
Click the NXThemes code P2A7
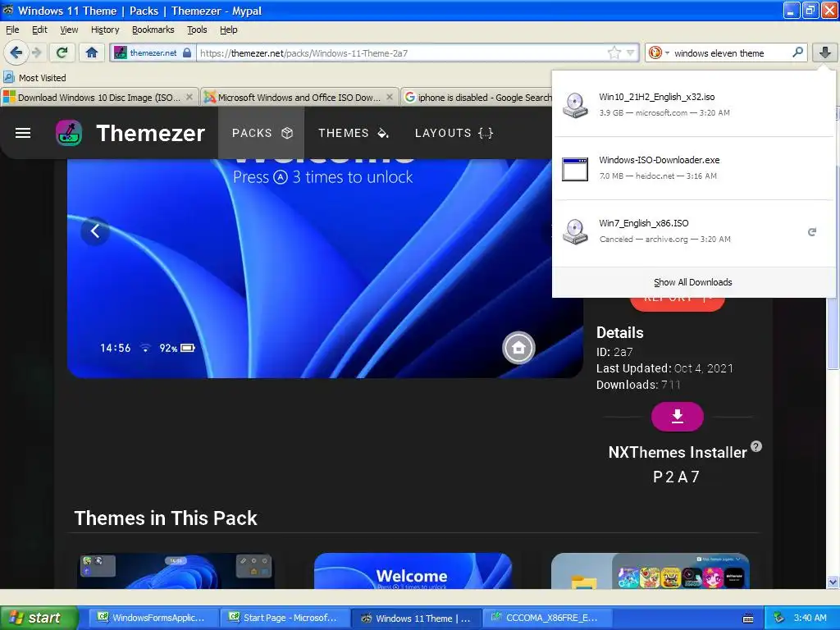coord(677,477)
